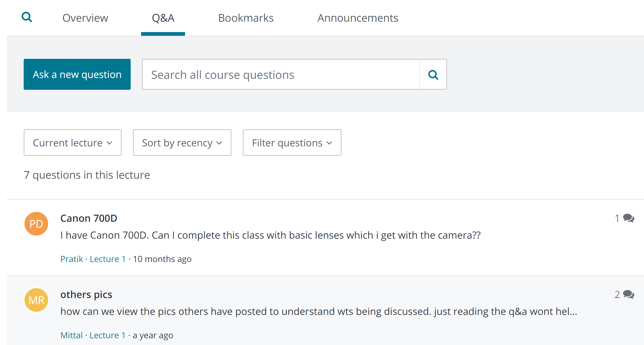This screenshot has width=644, height=345.
Task: Expand the Current lecture dropdown
Action: click(73, 143)
